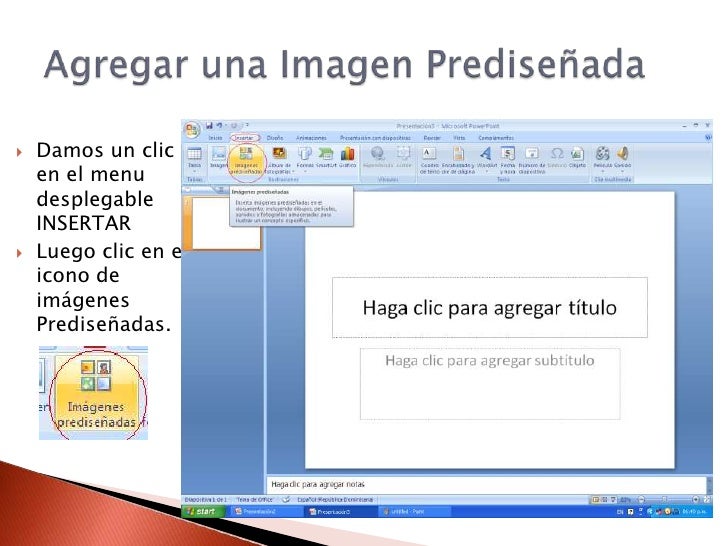Zoom in with the plus button
Screen dimensions: 728x546
pyautogui.click(x=696, y=500)
